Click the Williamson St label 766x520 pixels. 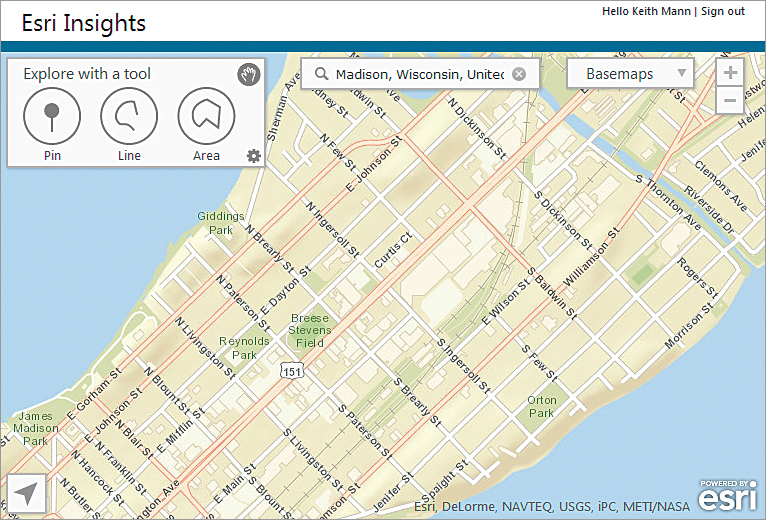tap(592, 257)
